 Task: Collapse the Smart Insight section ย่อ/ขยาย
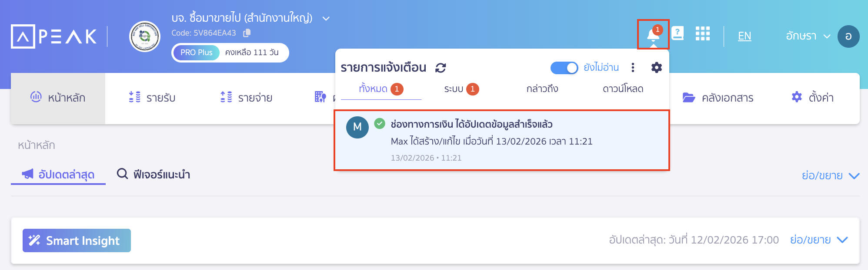(x=819, y=240)
